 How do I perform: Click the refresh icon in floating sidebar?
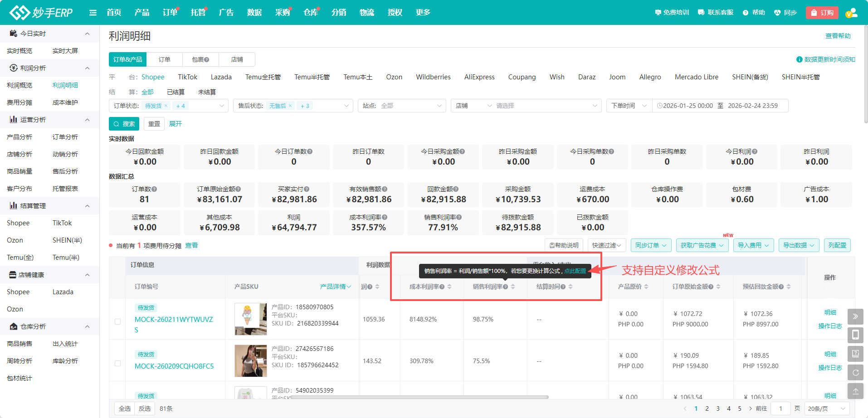click(x=855, y=373)
